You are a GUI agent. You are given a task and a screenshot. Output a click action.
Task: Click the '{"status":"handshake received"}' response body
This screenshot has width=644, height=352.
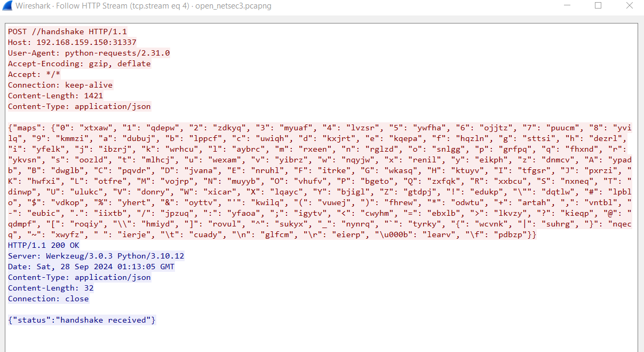(x=82, y=320)
